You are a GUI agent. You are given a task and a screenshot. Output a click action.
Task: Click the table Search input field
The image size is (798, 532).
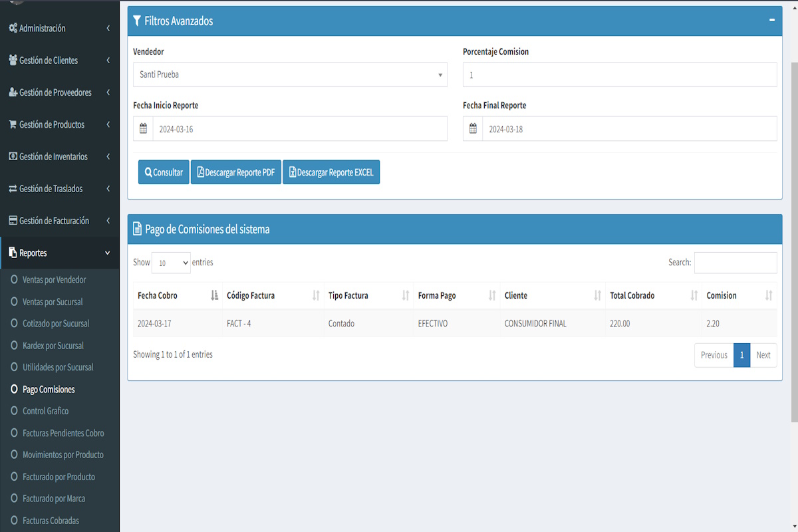pos(735,263)
